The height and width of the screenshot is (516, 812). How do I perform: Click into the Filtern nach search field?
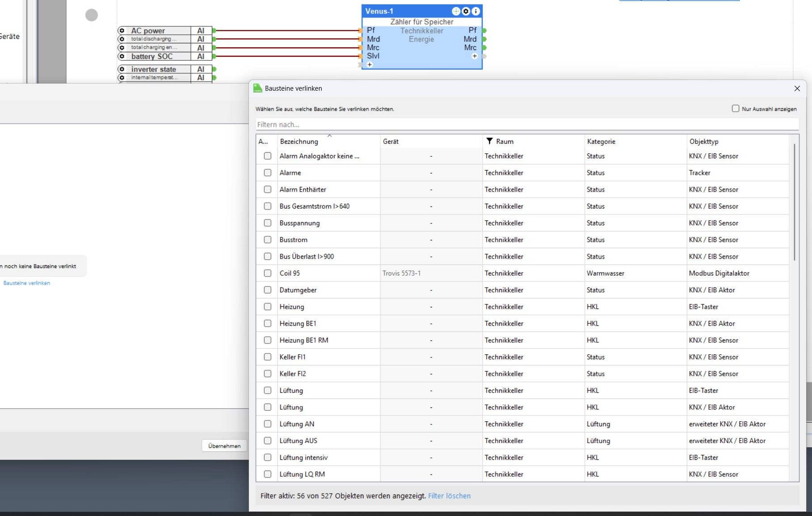pyautogui.click(x=527, y=125)
